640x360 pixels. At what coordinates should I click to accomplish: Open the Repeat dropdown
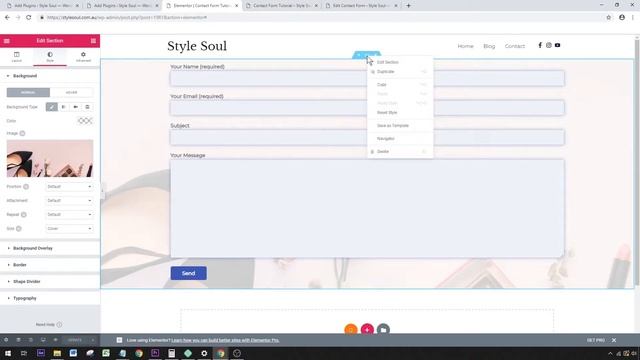pos(69,214)
